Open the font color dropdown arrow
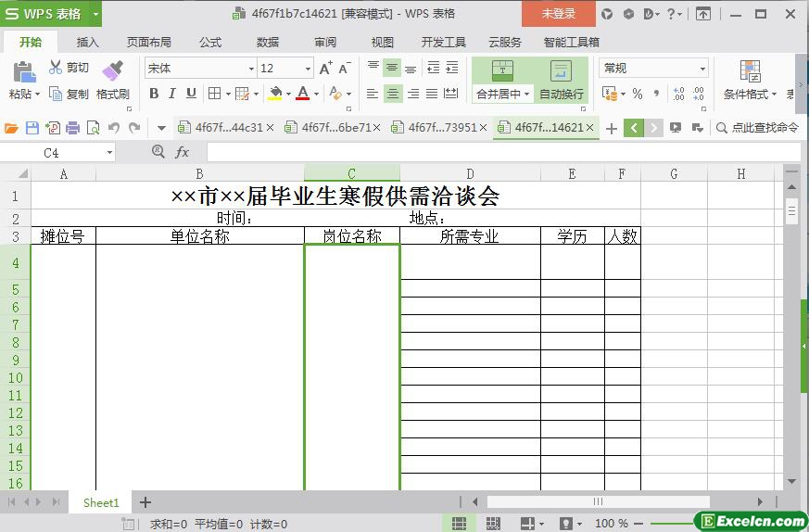This screenshot has width=809, height=532. click(x=316, y=94)
